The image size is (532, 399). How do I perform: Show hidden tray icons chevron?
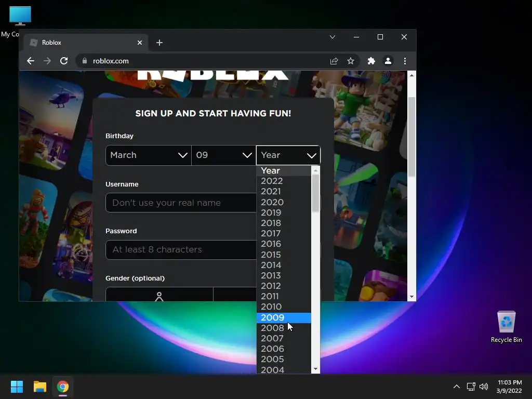pyautogui.click(x=457, y=387)
